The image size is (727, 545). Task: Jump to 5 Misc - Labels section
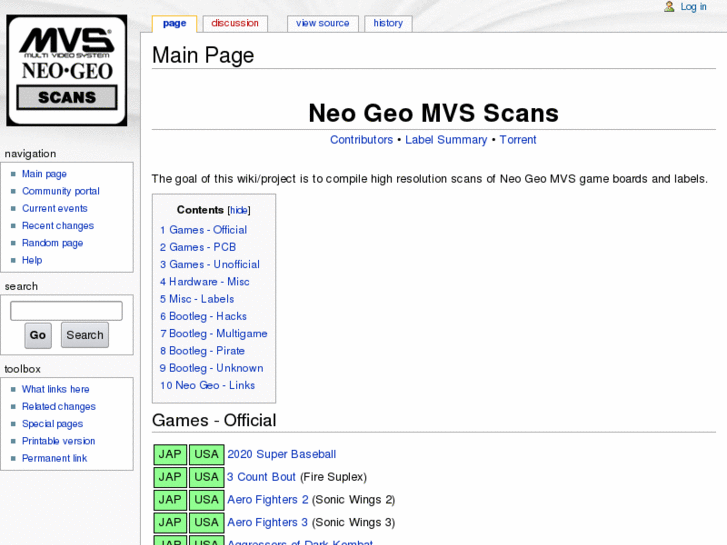tap(197, 299)
